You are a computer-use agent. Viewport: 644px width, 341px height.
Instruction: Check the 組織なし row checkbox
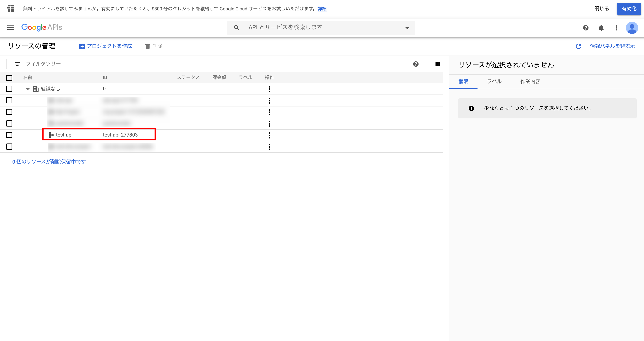click(9, 89)
